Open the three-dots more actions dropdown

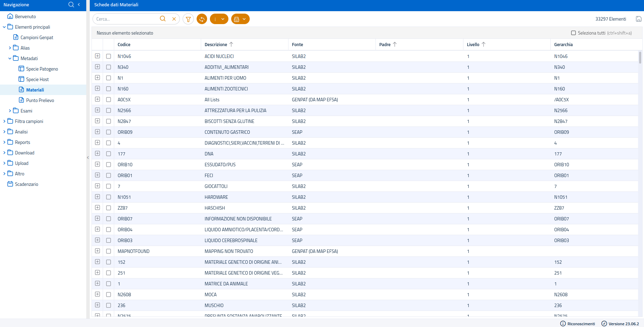[x=219, y=19]
